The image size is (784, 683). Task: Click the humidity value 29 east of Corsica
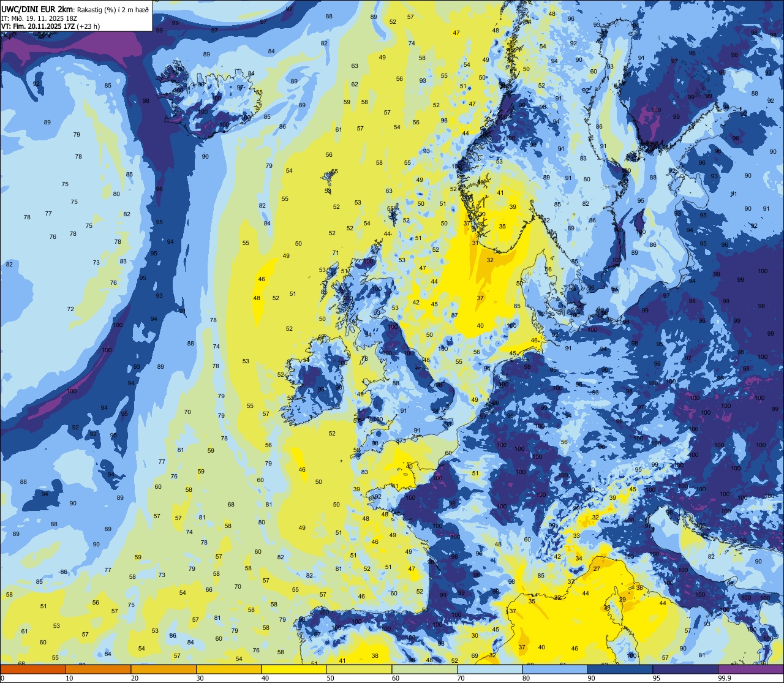(622, 599)
